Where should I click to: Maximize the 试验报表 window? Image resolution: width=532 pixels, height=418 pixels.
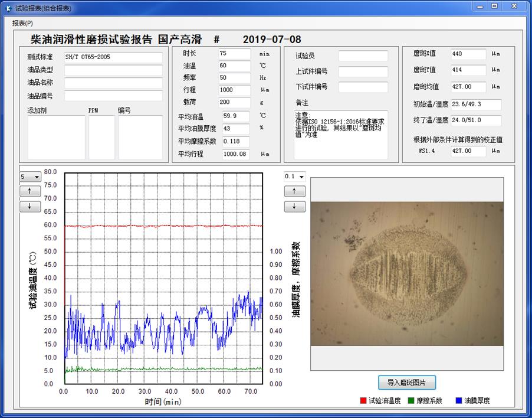pos(495,6)
